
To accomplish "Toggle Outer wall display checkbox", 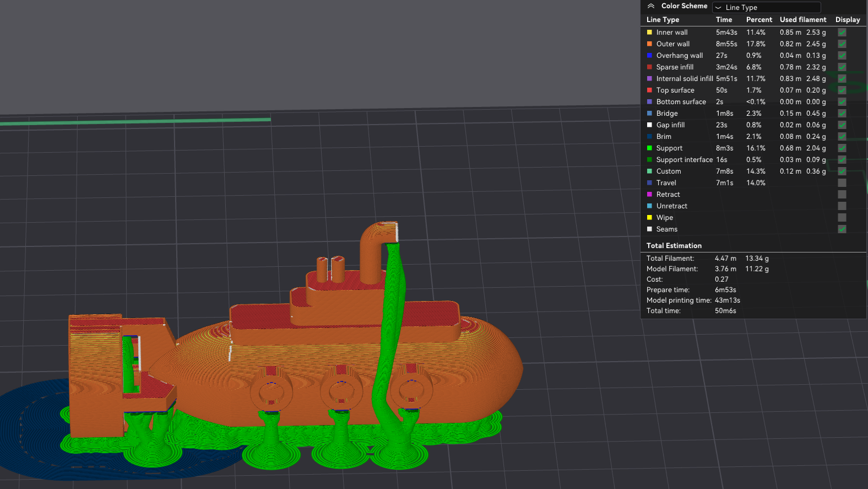I will (842, 44).
